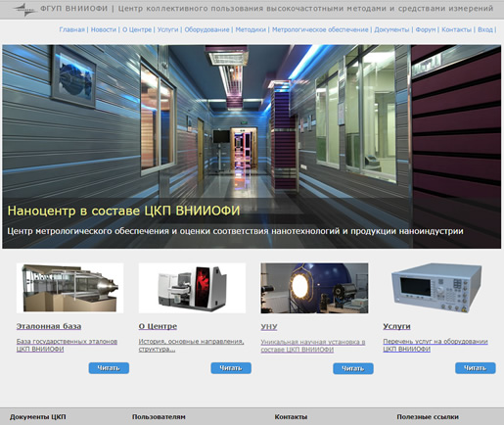Open the Оборудование navigation link
The width and height of the screenshot is (504, 425).
(x=206, y=29)
